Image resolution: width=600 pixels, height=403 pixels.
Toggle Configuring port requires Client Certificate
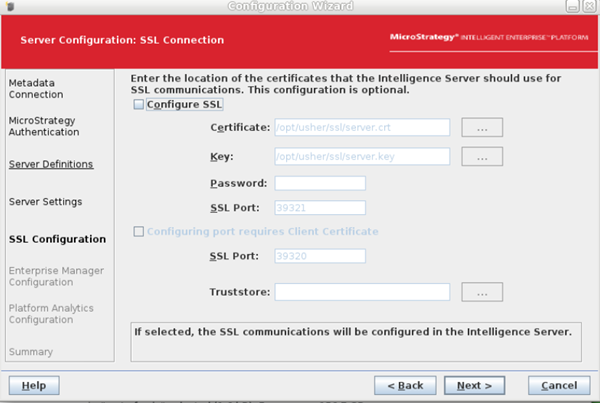[x=138, y=232]
